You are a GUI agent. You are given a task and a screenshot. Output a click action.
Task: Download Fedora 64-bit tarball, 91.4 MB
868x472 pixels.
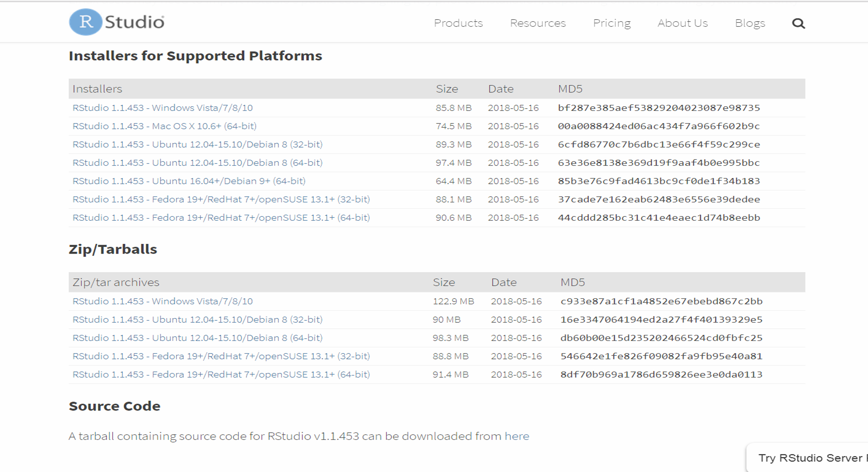click(x=221, y=375)
